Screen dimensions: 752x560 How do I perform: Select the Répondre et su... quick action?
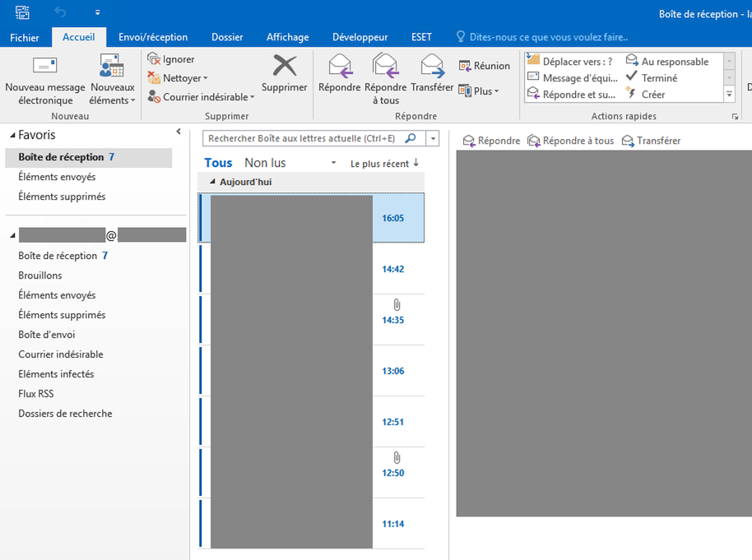click(571, 95)
